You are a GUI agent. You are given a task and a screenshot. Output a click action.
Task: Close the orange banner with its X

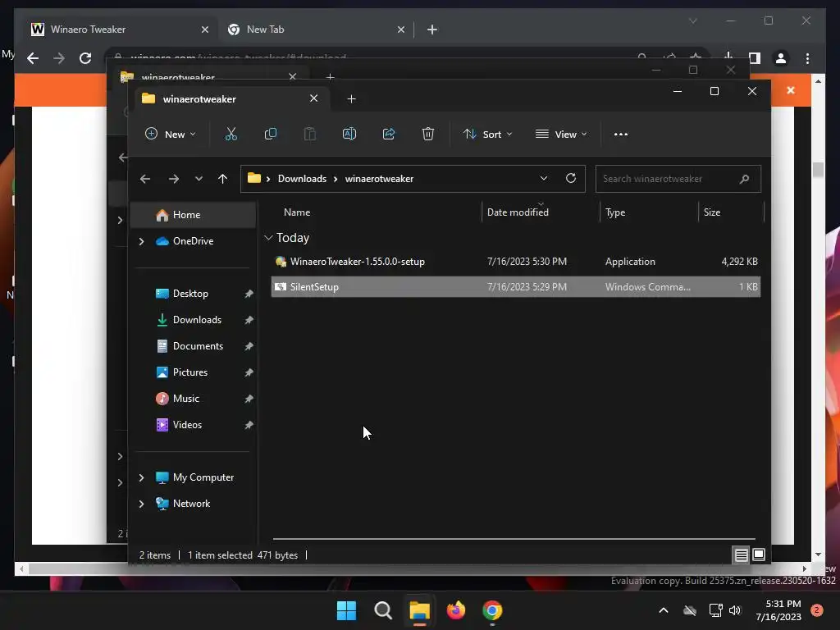791,90
